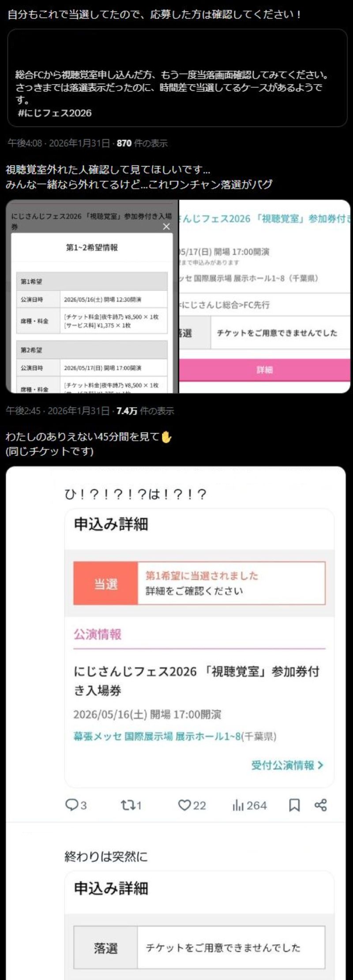Click the share icon

[321, 805]
